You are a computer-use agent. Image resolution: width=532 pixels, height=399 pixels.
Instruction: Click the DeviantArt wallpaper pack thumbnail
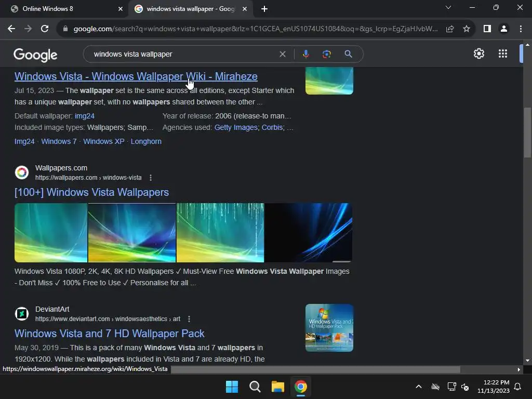click(x=329, y=328)
